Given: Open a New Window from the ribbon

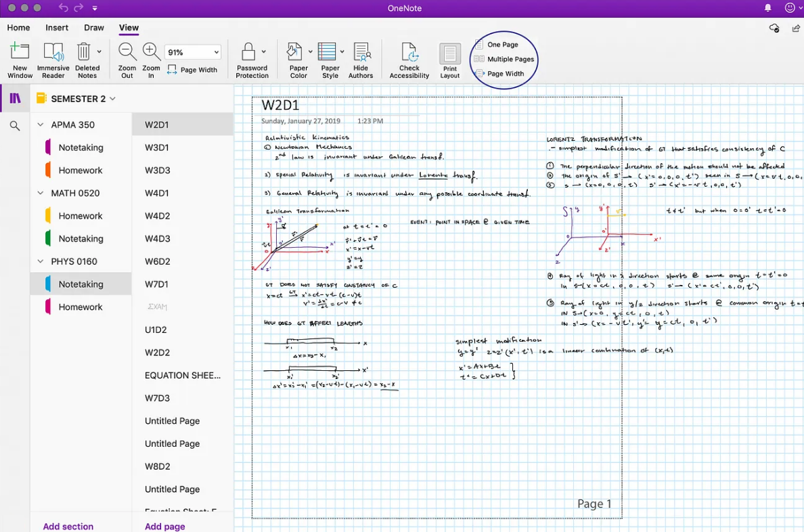Looking at the screenshot, I should tap(20, 58).
